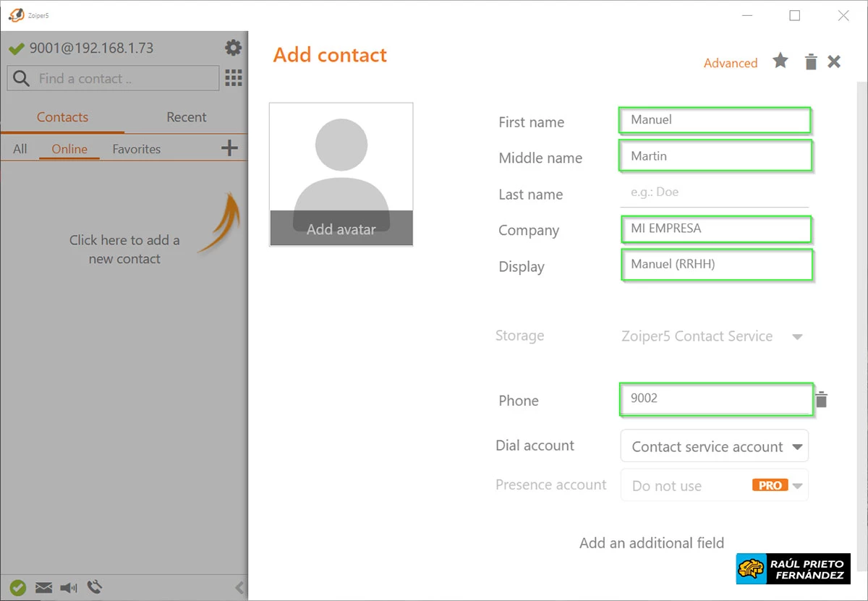Check voicemail via the envelope icon

point(43,587)
